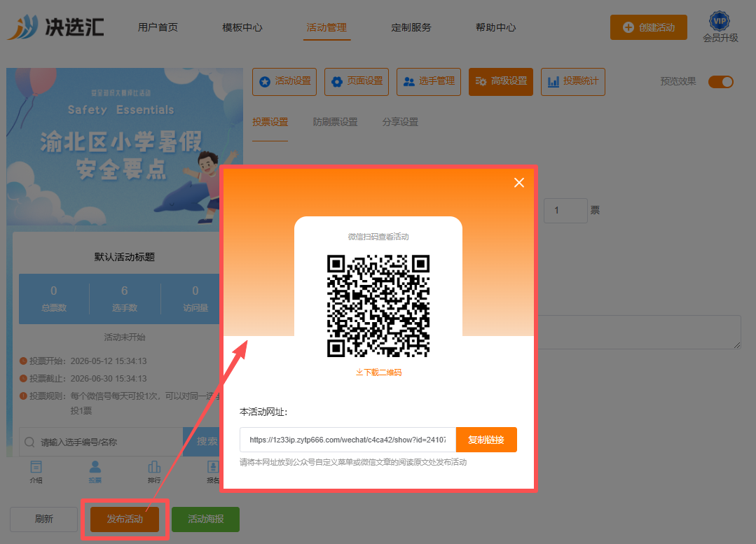Screen dimensions: 756x544
Task: Open the 活动设置 section
Action: [284, 82]
